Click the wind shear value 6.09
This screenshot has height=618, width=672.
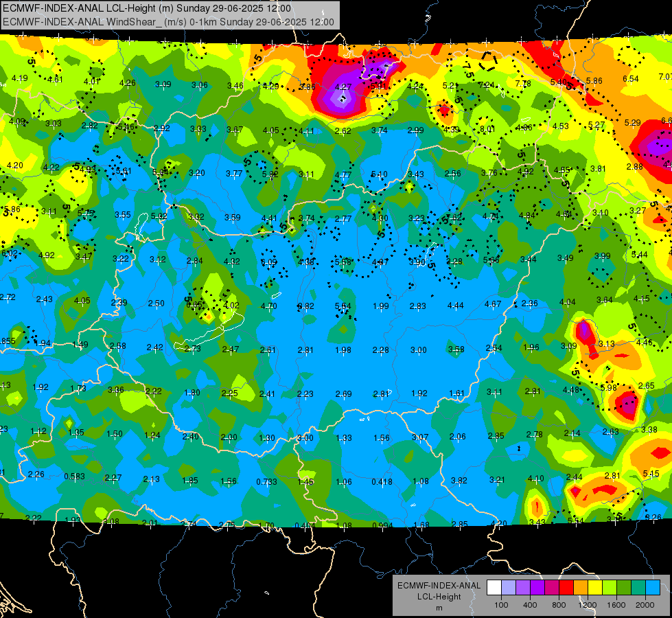click(269, 262)
